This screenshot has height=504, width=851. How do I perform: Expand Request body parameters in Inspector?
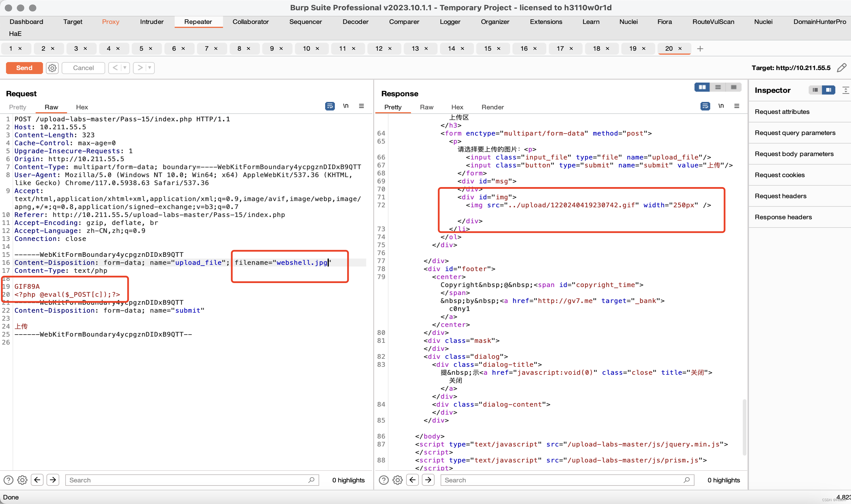pyautogui.click(x=794, y=154)
